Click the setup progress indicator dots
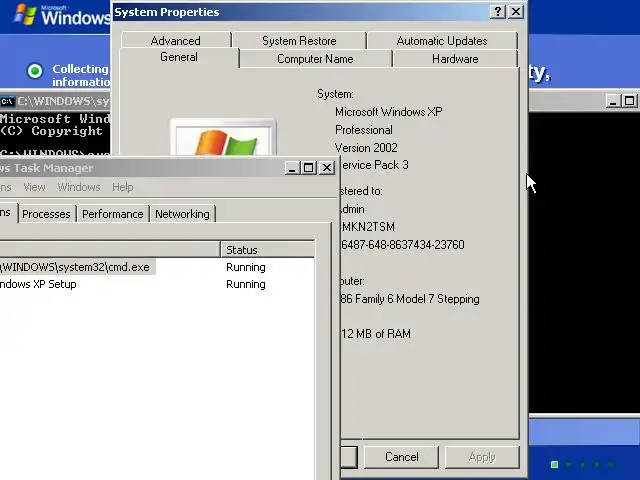640x480 pixels. 582,464
